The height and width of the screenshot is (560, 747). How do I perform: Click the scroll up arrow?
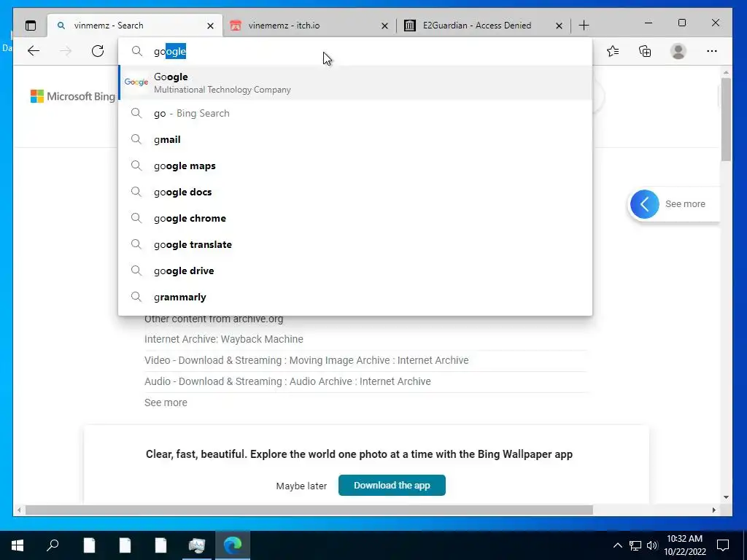(726, 72)
